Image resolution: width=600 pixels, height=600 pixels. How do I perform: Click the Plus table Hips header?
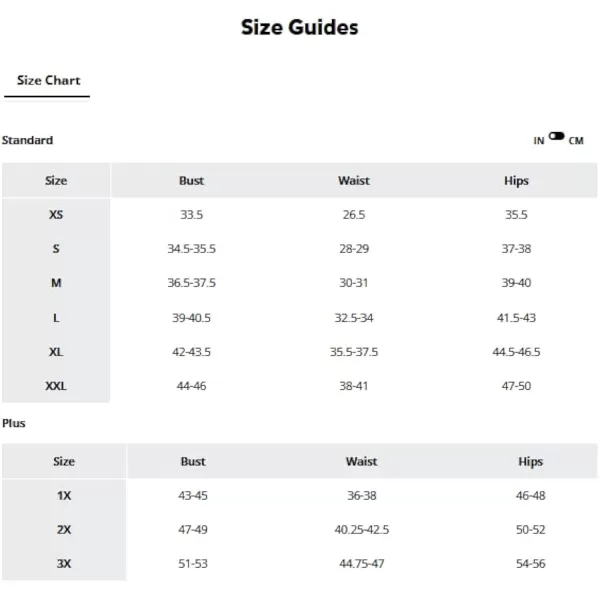coord(530,461)
